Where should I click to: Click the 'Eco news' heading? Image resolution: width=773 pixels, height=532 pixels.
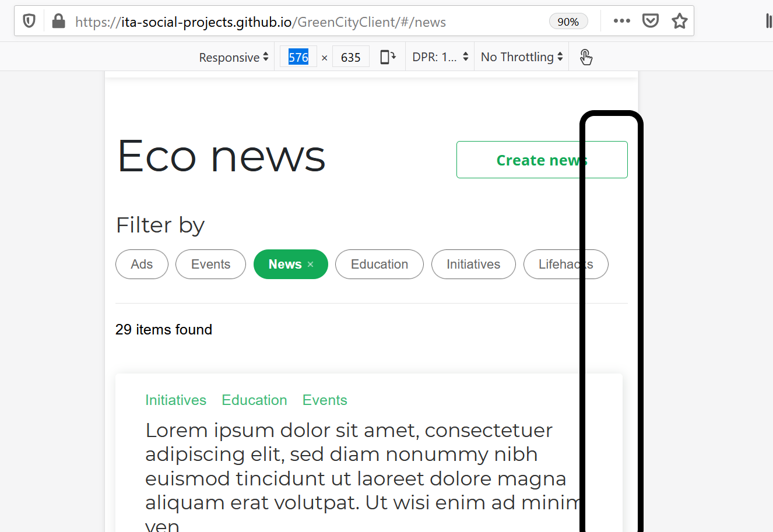tap(222, 156)
